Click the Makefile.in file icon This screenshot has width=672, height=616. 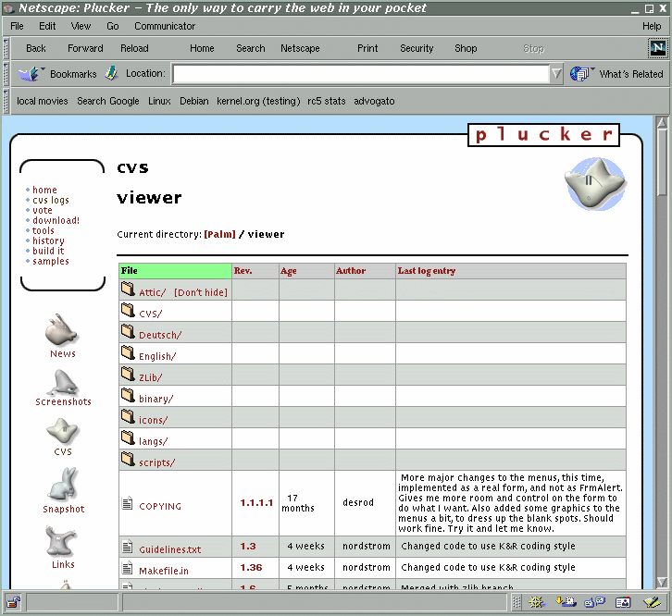(128, 568)
